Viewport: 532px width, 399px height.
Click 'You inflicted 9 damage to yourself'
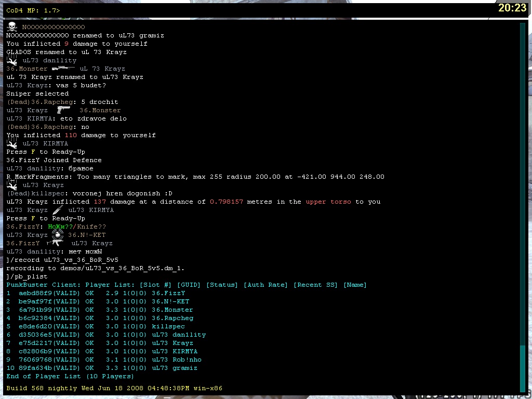77,44
